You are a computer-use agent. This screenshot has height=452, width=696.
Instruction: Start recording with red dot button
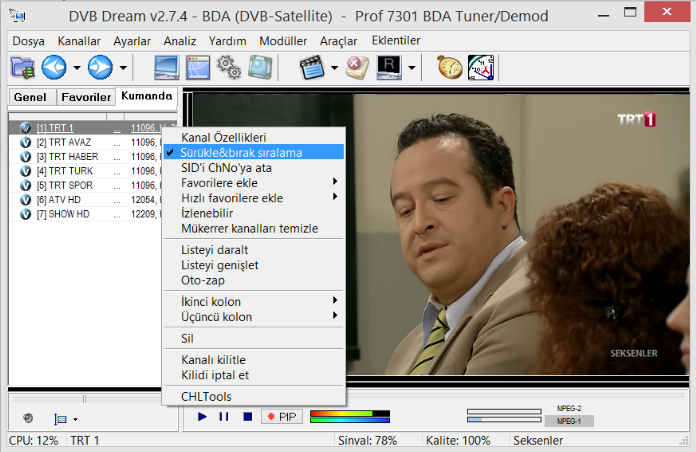tap(271, 416)
